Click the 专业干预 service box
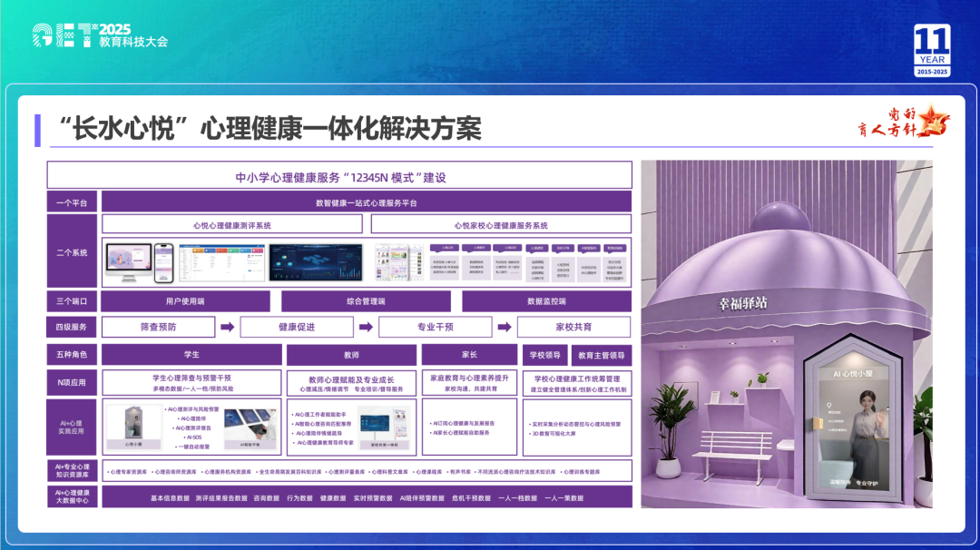The width and height of the screenshot is (980, 550). (x=435, y=327)
